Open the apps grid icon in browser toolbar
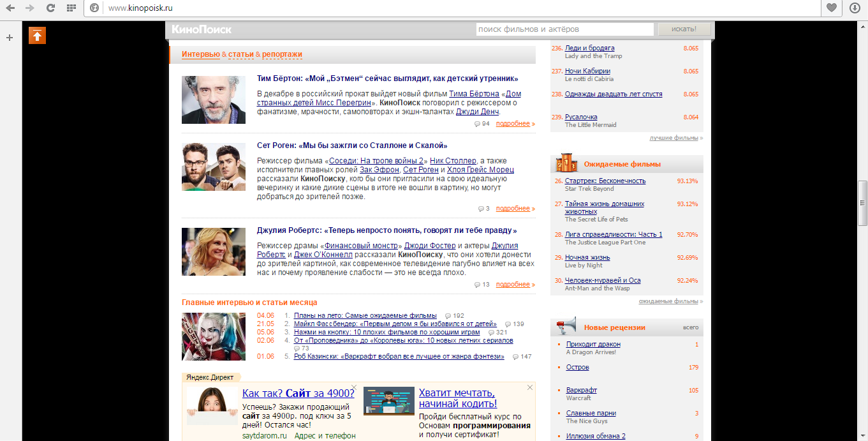Viewport: 868px width, 441px height. click(71, 8)
